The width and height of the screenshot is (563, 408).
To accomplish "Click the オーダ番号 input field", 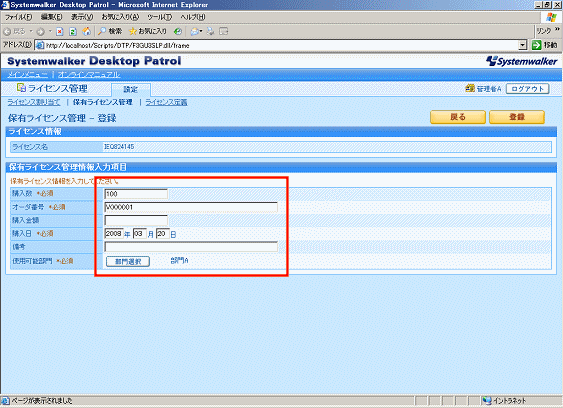I will [191, 207].
